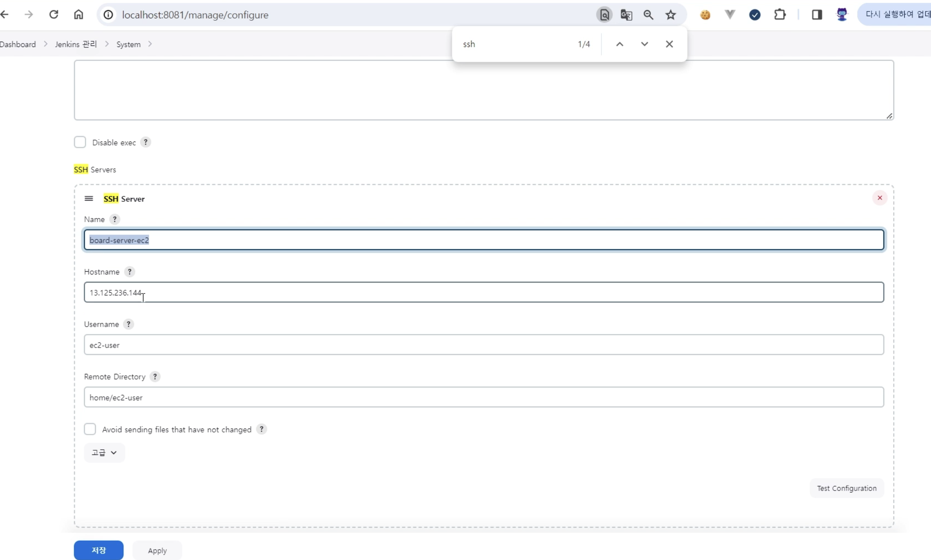Reload the page with the browser refresh icon
The width and height of the screenshot is (931, 560).
pos(54,15)
